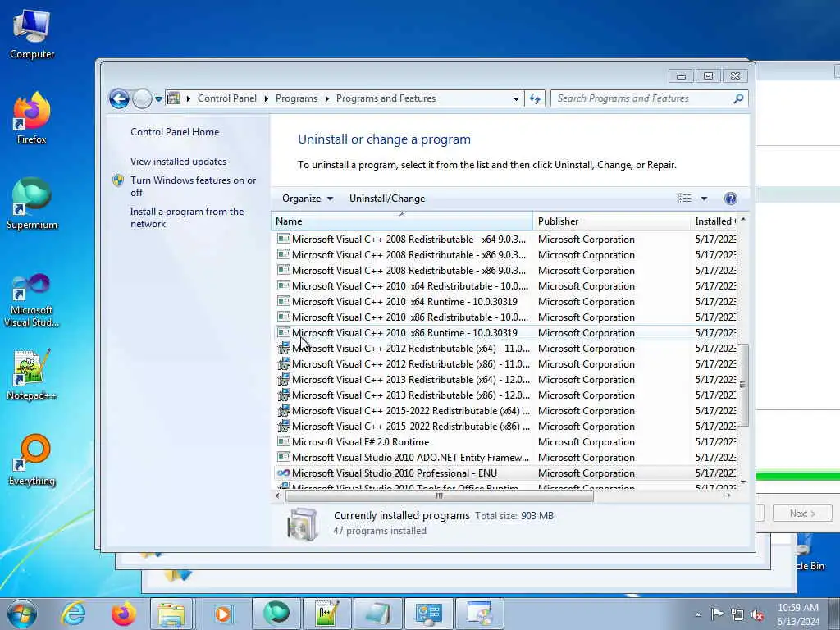Screen dimensions: 840x630
Task: Click Control Panel breadcrumb segment
Action: tap(227, 98)
